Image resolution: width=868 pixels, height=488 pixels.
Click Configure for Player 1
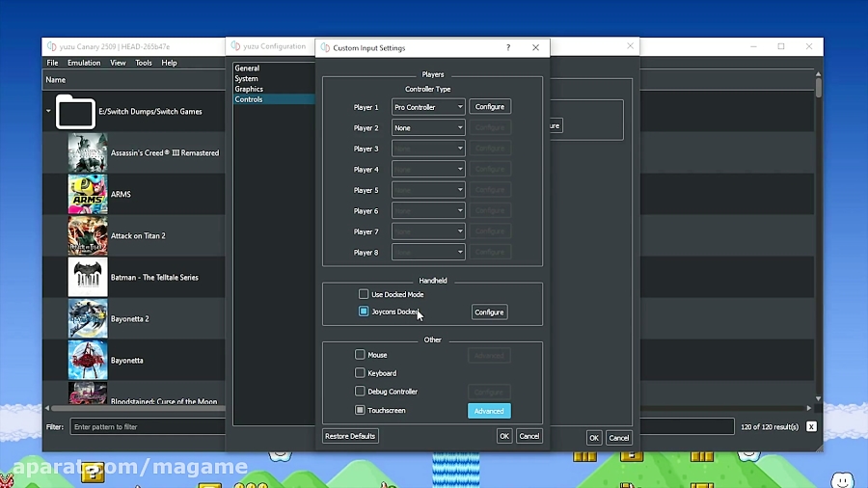[x=489, y=106]
